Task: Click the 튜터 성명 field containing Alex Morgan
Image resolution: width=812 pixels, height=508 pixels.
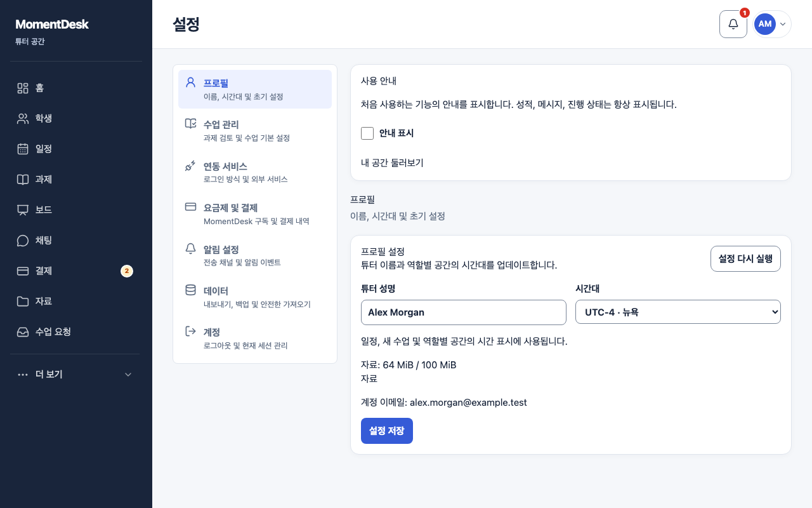Action: (464, 312)
